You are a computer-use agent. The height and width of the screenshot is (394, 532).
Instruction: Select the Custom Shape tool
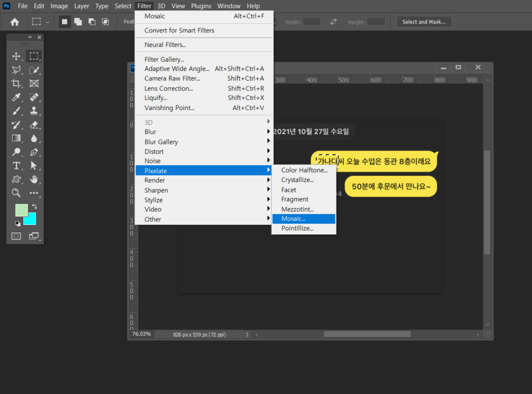[x=16, y=179]
